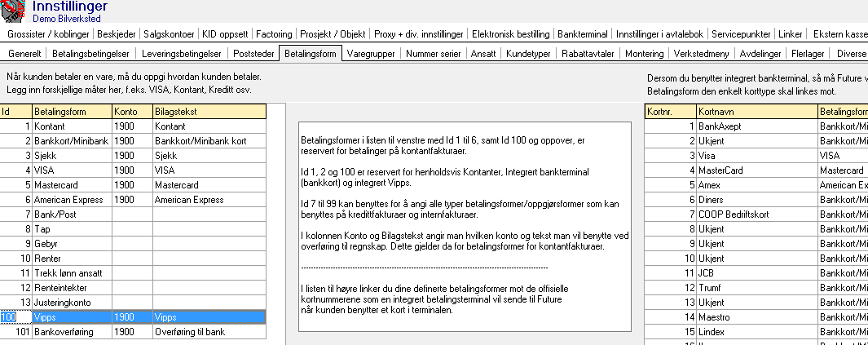The image size is (868, 345).
Task: Open the Grossister / koblinger tab
Action: coord(49,34)
